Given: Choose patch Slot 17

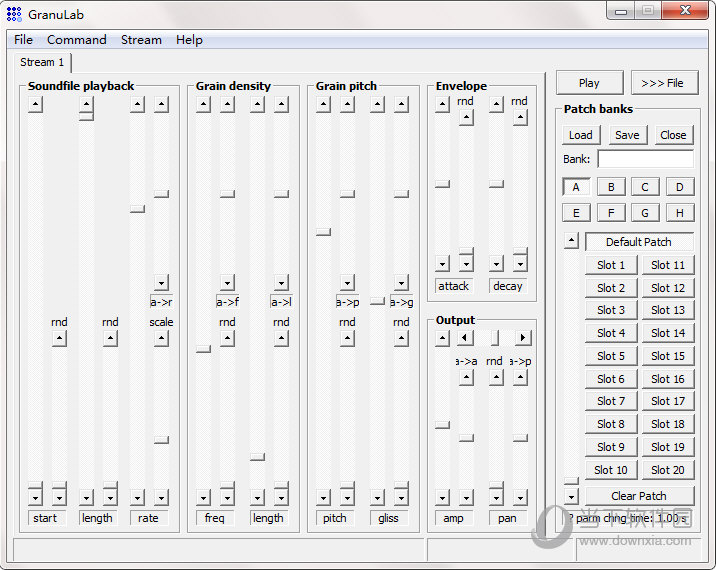Looking at the screenshot, I should click(x=668, y=401).
